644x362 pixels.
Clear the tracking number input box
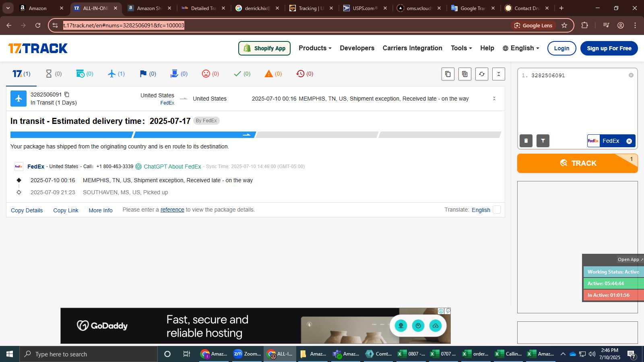coord(631,75)
